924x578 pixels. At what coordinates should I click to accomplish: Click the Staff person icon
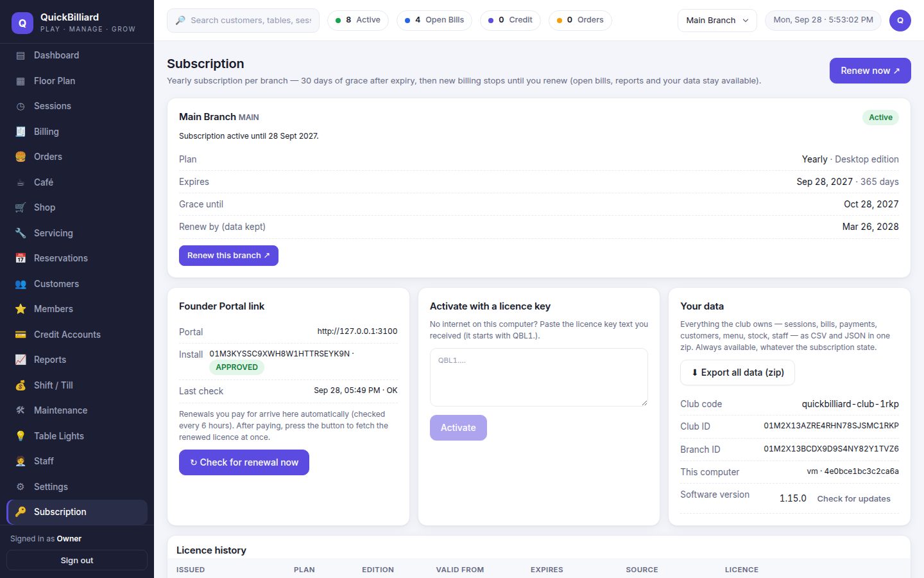pos(21,462)
